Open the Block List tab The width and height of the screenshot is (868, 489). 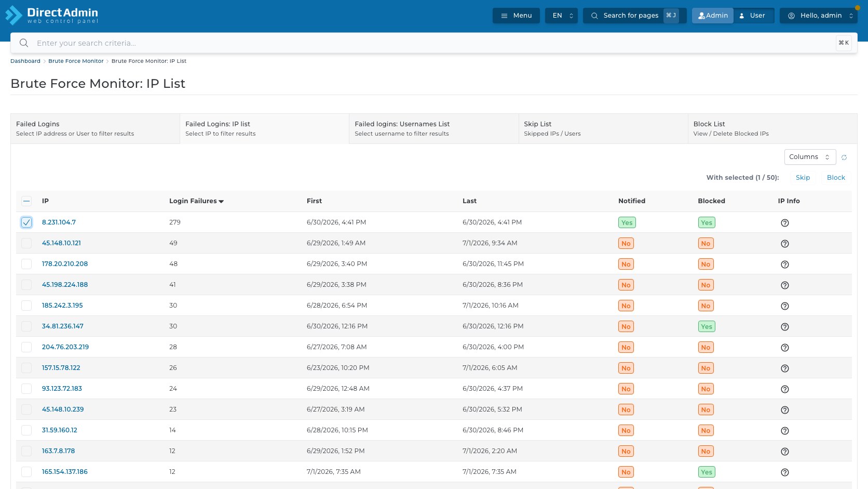tap(772, 128)
